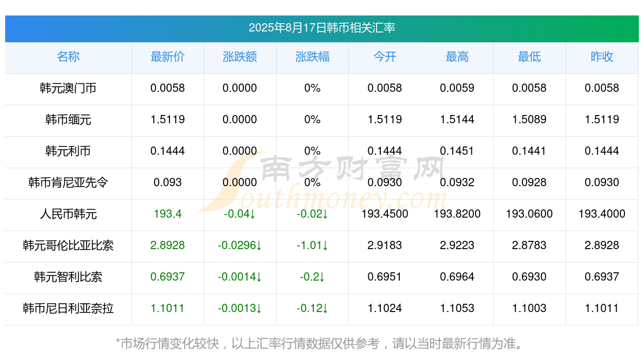Image resolution: width=644 pixels, height=360 pixels.
Task: Click the row name '韩元哥伦比亚比索'
Action: click(68, 246)
